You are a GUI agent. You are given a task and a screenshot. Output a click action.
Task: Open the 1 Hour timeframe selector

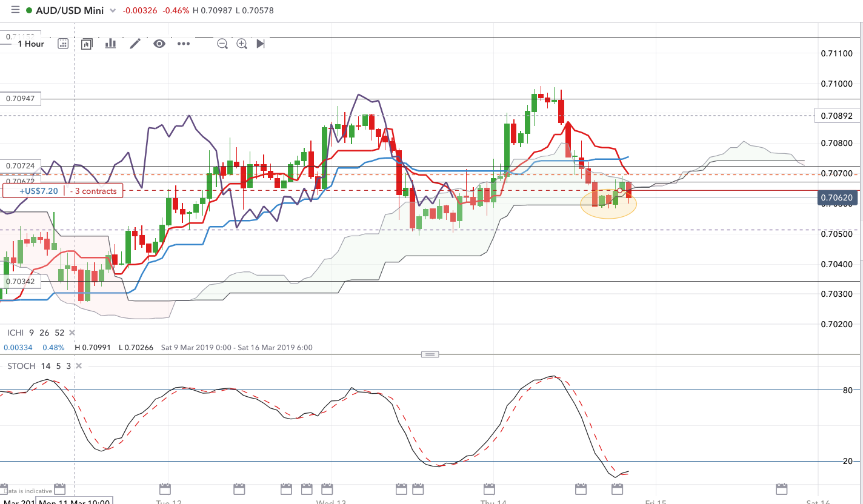click(30, 44)
